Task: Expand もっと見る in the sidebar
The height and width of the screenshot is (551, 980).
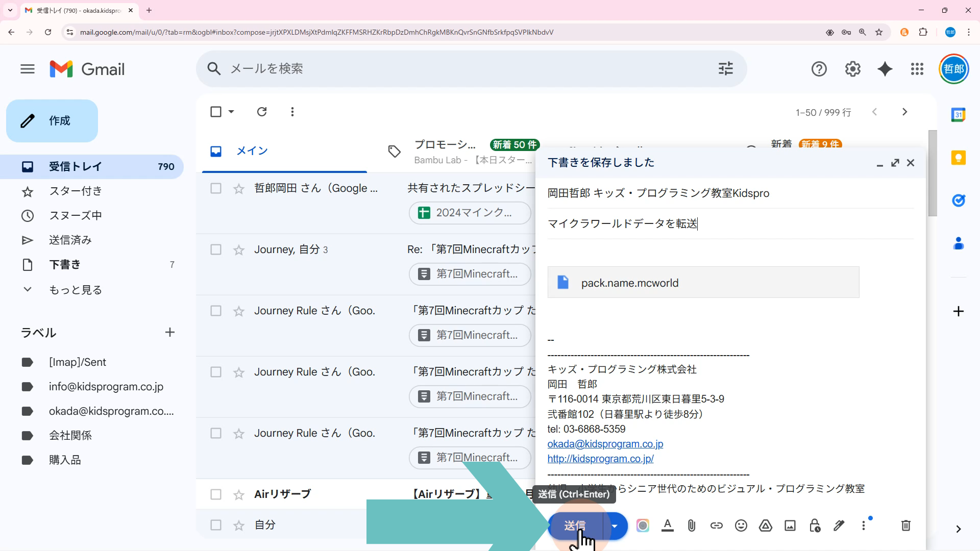Action: pyautogui.click(x=75, y=290)
